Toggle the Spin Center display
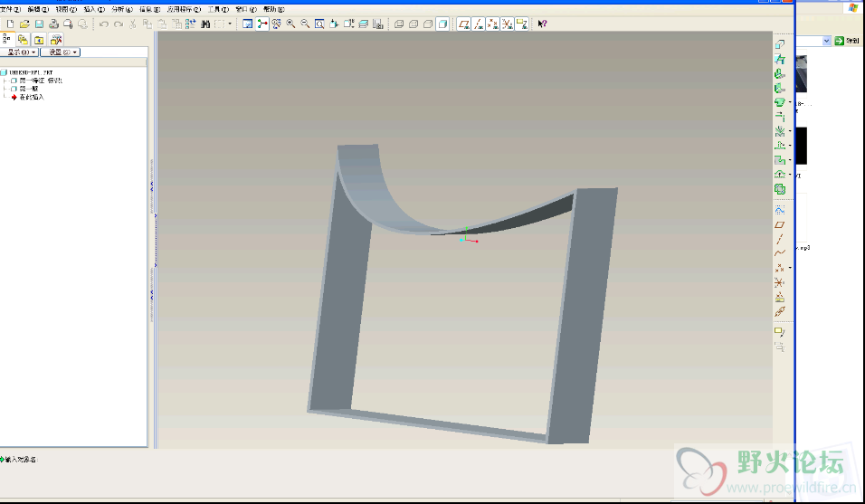Screen dimensions: 865x504 tap(262, 24)
